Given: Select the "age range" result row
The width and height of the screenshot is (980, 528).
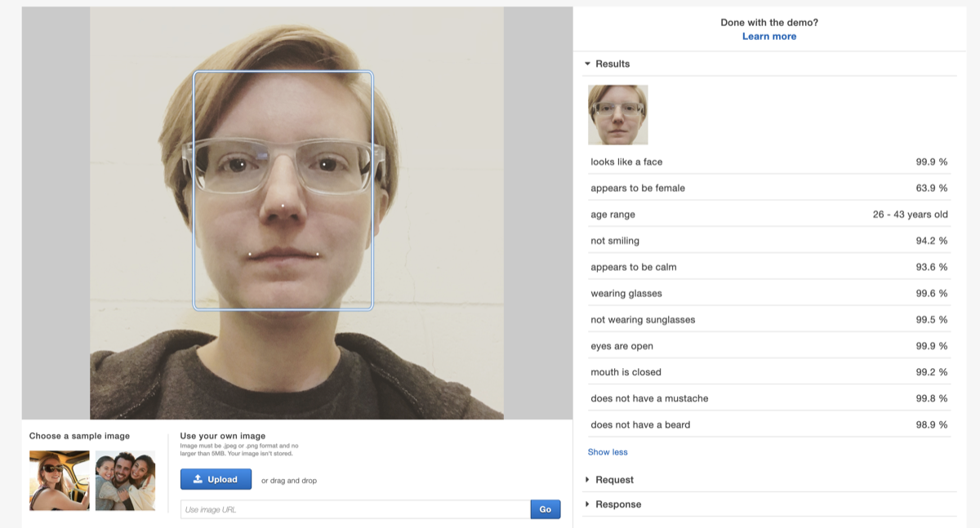Looking at the screenshot, I should click(x=768, y=215).
